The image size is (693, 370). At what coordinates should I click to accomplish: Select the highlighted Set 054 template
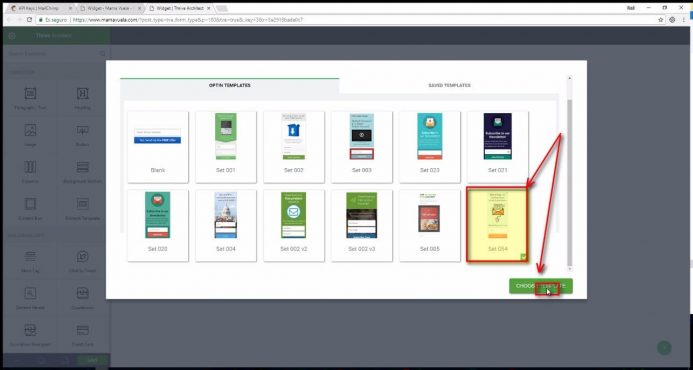pos(497,225)
